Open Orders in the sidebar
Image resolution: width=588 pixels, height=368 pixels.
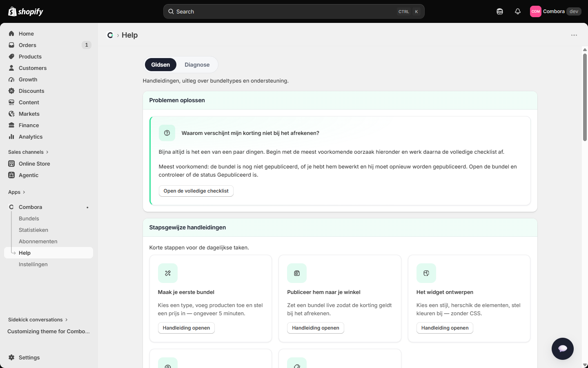click(49, 45)
